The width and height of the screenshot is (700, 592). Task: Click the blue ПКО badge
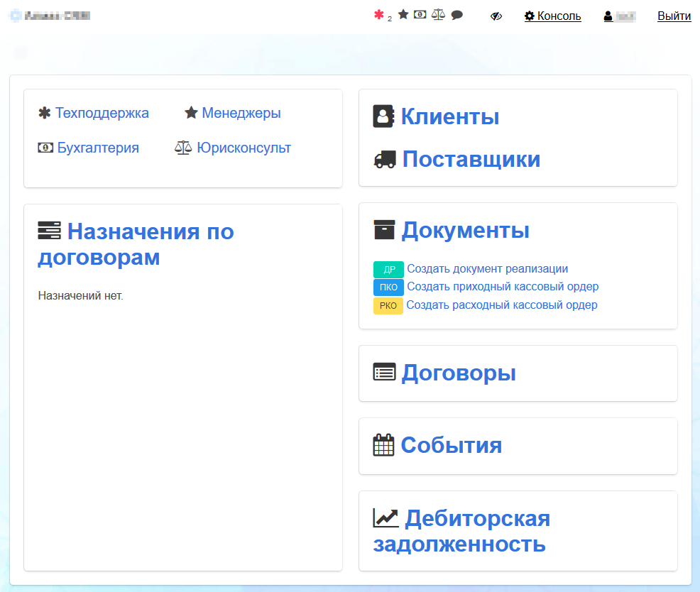tap(388, 287)
